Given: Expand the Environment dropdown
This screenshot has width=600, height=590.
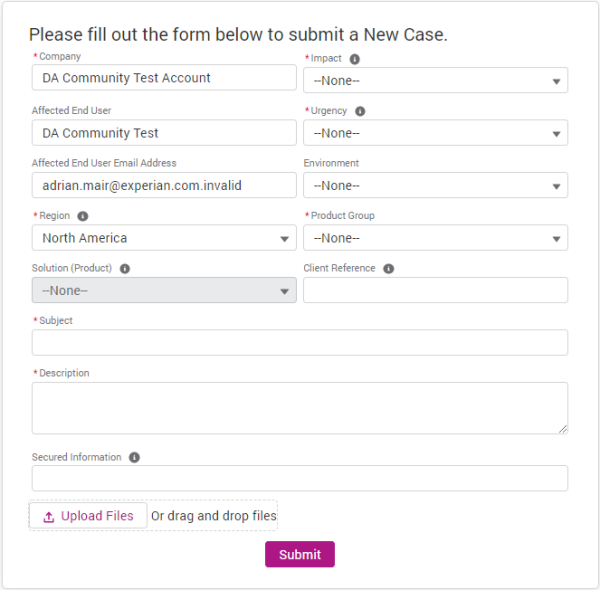Looking at the screenshot, I should 435,186.
